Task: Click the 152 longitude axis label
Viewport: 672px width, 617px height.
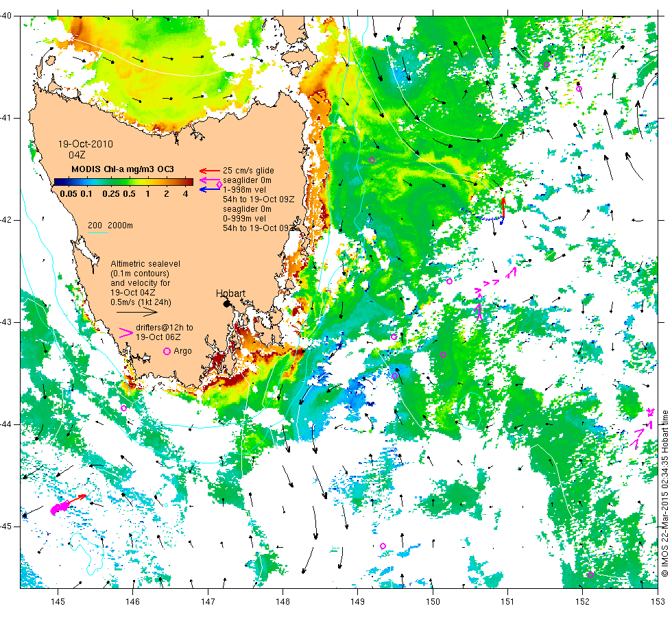Action: pyautogui.click(x=582, y=602)
